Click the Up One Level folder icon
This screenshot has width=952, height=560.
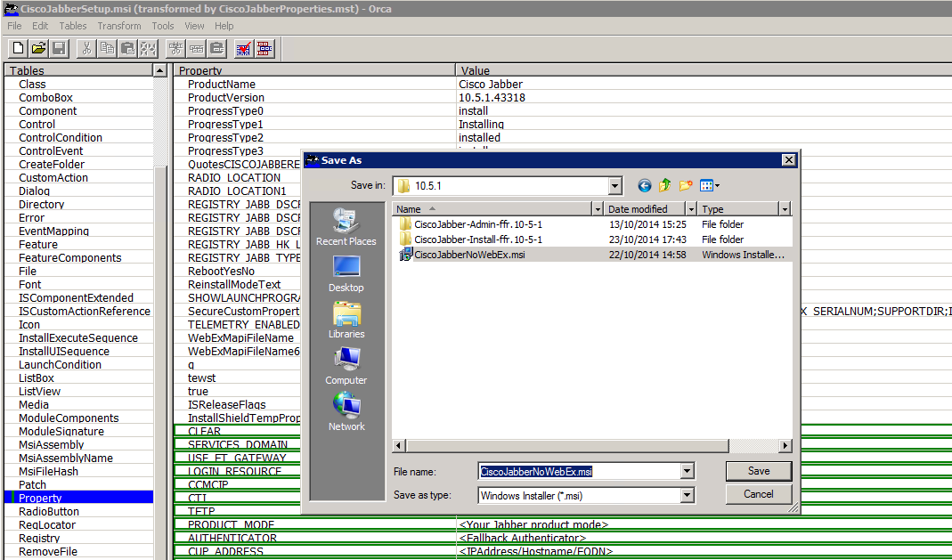pyautogui.click(x=665, y=186)
